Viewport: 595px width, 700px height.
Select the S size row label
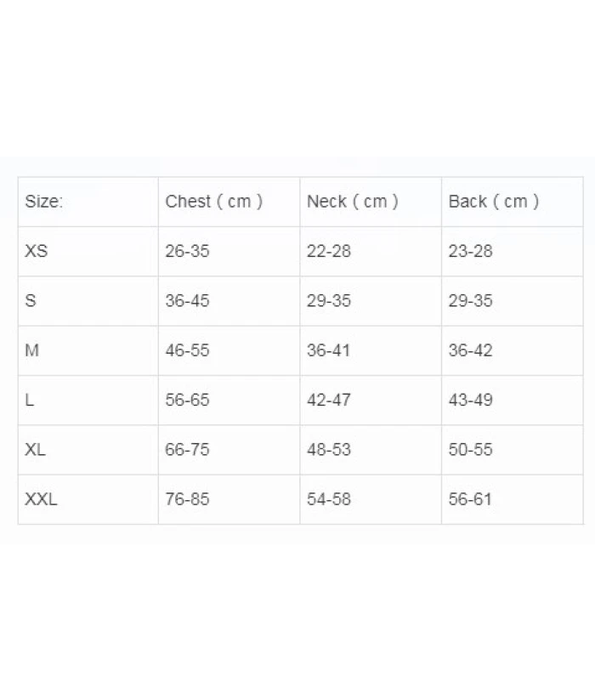[31, 300]
